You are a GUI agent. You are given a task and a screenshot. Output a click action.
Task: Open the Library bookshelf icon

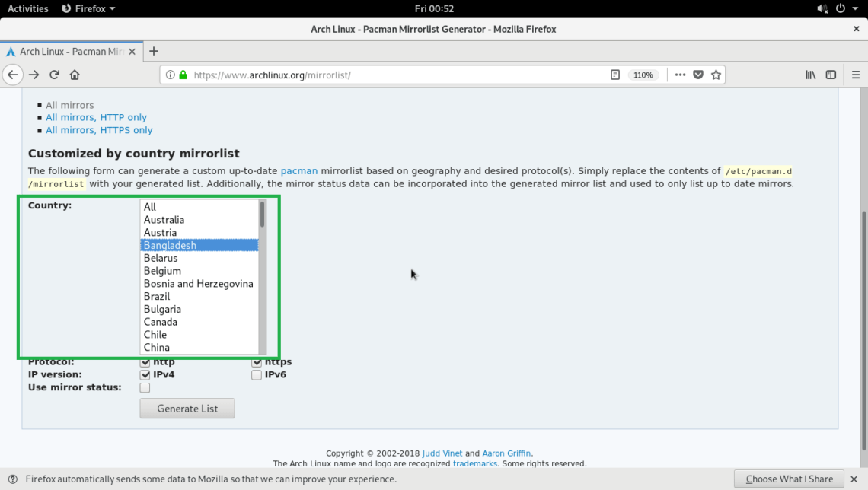[810, 75]
